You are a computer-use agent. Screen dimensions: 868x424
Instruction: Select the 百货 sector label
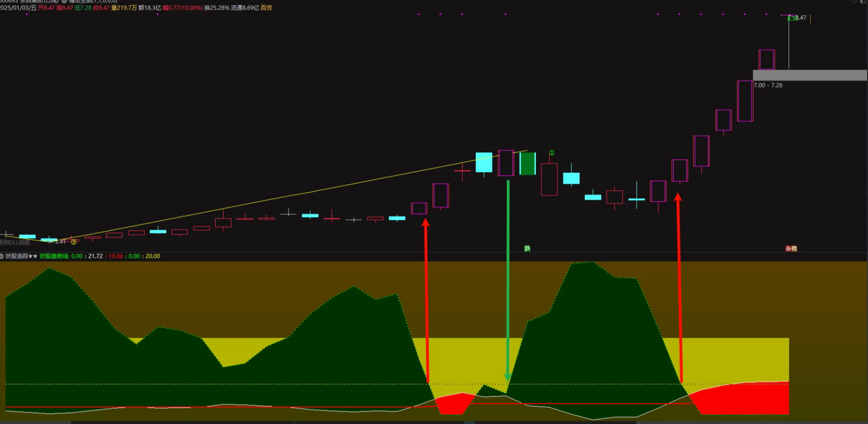266,8
